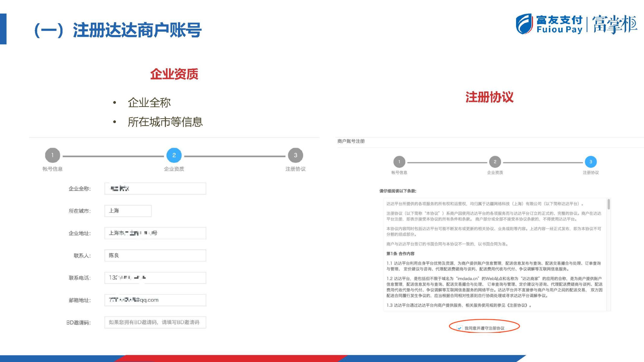The width and height of the screenshot is (644, 362).
Task: Click the 联系人: form label
Action: point(82,256)
